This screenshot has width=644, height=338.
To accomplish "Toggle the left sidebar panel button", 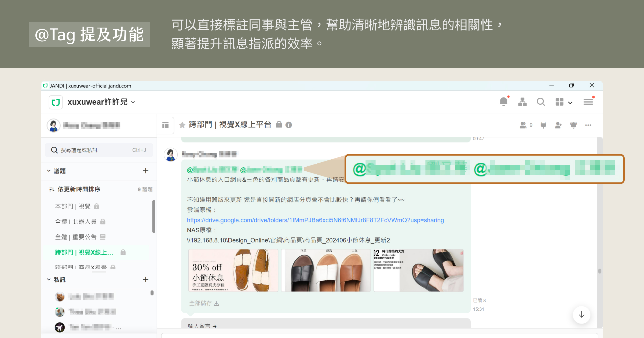I will [x=166, y=125].
